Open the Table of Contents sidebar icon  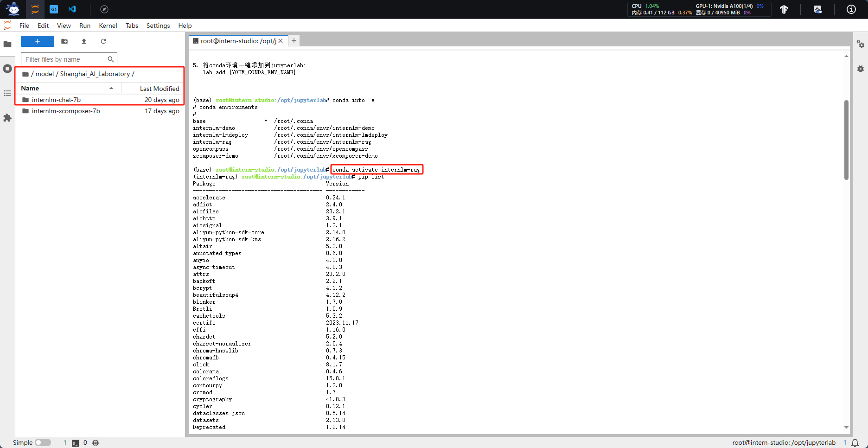[x=7, y=93]
